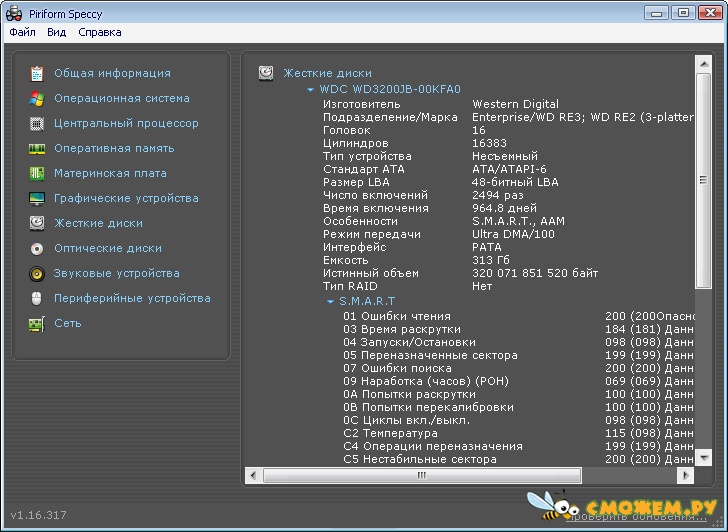This screenshot has height=532, width=728.
Task: Open the Вид menu
Action: point(57,32)
